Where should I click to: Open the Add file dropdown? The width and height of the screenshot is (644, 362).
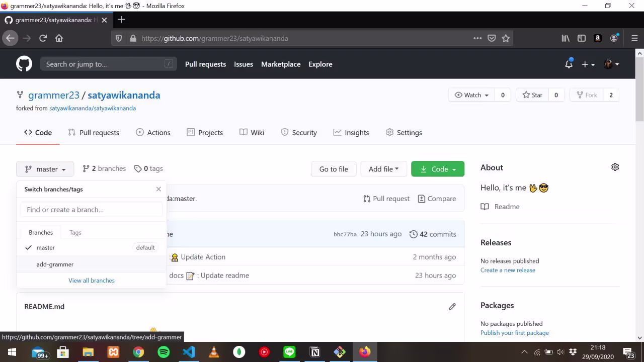[383, 169]
